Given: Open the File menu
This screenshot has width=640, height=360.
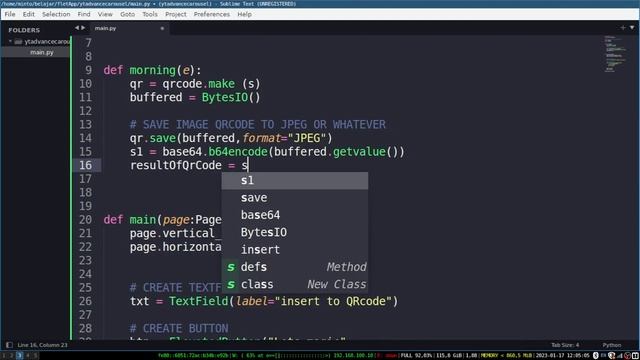Looking at the screenshot, I should [x=10, y=14].
